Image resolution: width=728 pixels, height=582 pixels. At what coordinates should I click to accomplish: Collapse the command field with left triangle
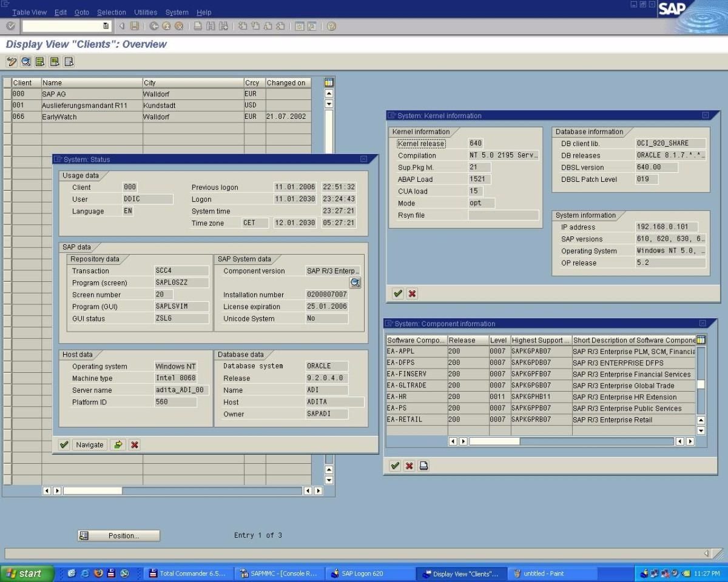tap(122, 26)
